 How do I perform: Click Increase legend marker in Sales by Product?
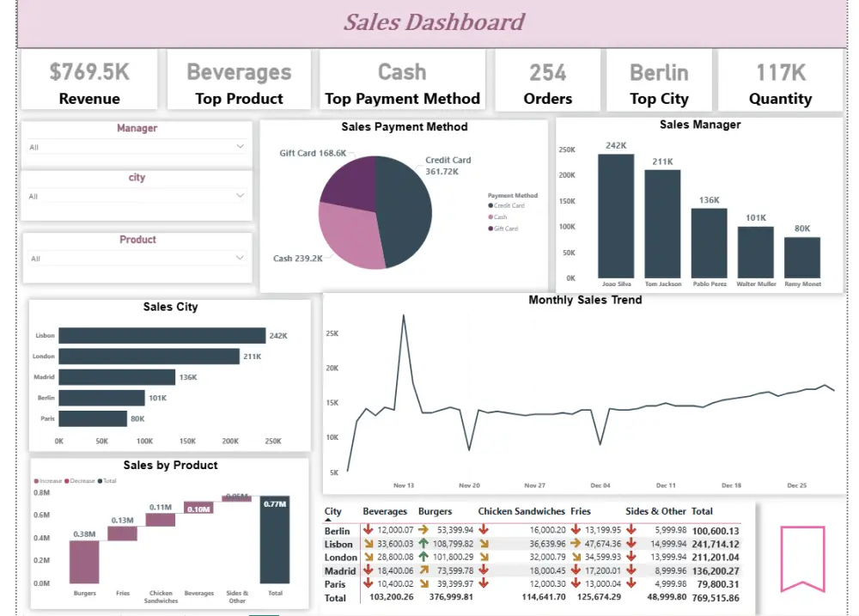coord(36,481)
